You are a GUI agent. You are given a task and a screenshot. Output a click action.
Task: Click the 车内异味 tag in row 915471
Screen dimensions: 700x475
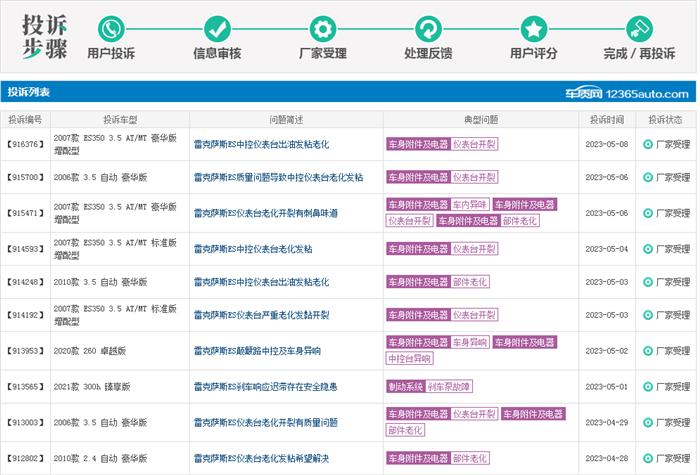470,205
